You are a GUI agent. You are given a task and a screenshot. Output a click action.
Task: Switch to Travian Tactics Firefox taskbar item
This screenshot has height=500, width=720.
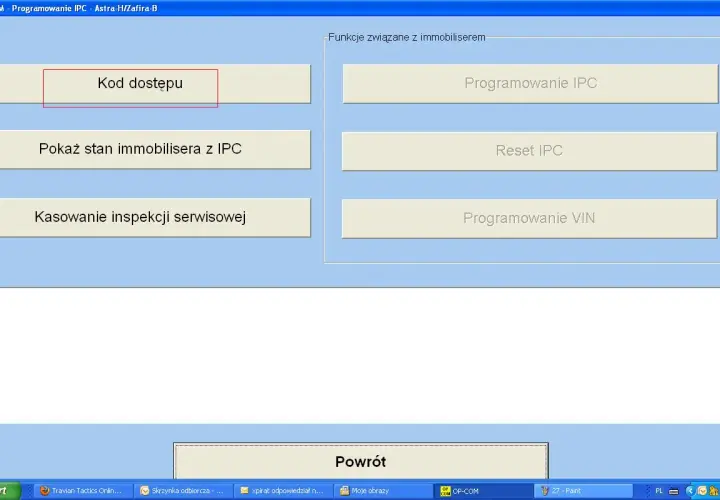(83, 491)
